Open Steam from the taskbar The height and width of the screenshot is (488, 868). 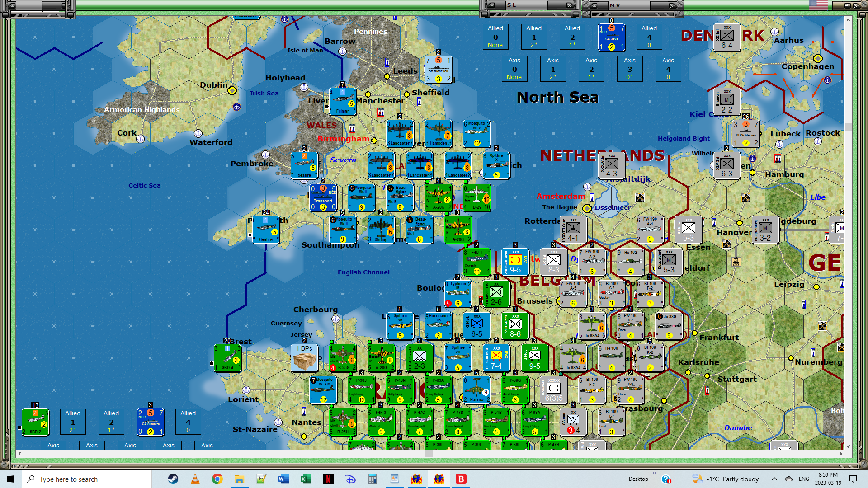173,479
